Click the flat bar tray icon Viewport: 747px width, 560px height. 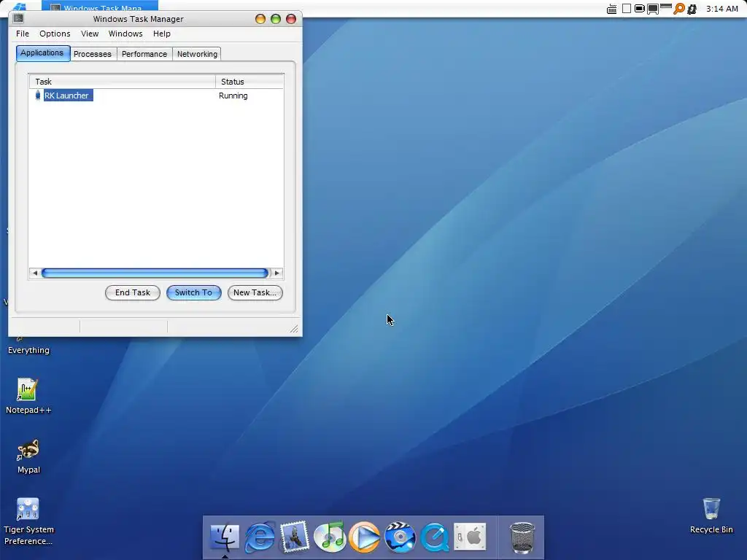coord(666,6)
